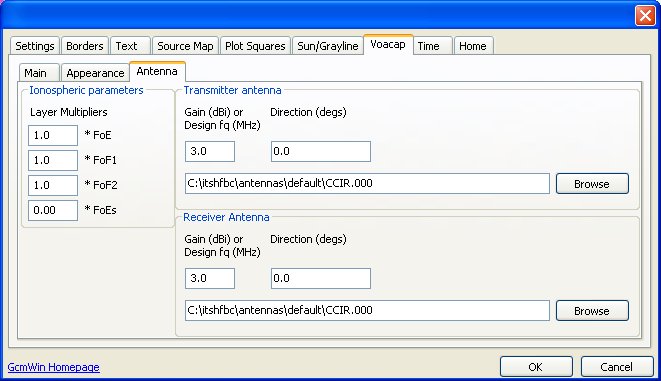The height and width of the screenshot is (381, 661).
Task: Click the FoF1 multiplier field
Action: coord(53,160)
